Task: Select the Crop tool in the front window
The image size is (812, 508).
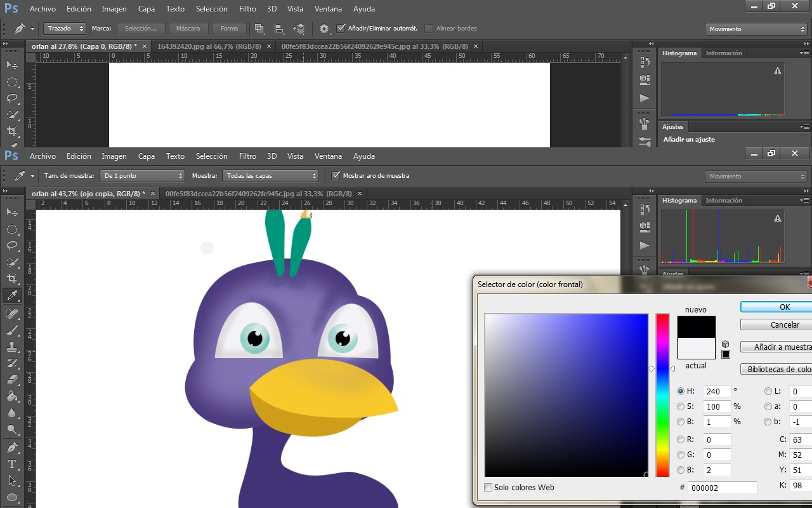Action: tap(12, 279)
